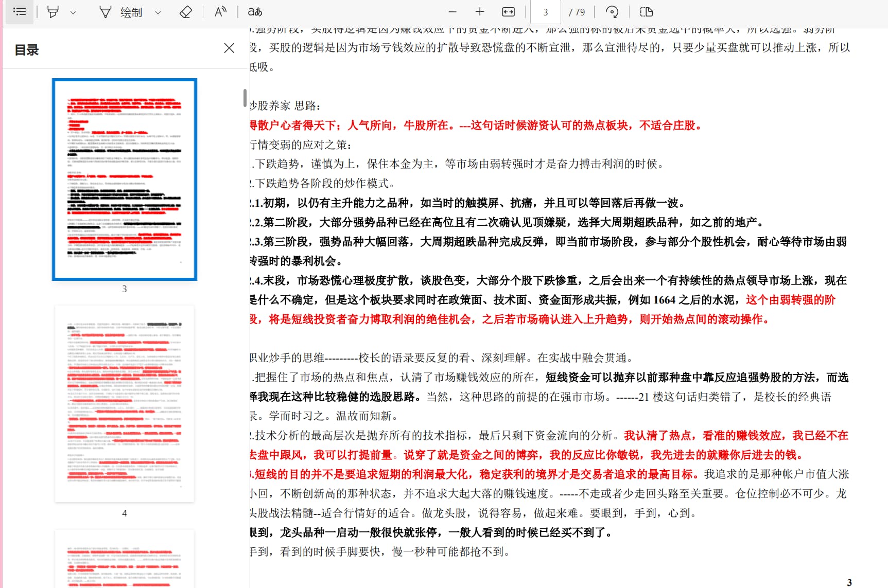
Task: Click line 下跌趋势各阶段的炒作模式
Action: coord(323,184)
